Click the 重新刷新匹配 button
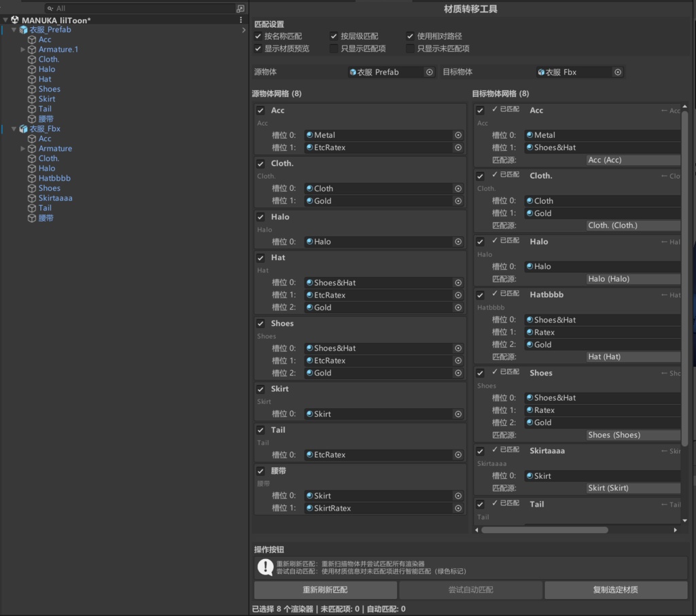This screenshot has width=696, height=616. (324, 590)
